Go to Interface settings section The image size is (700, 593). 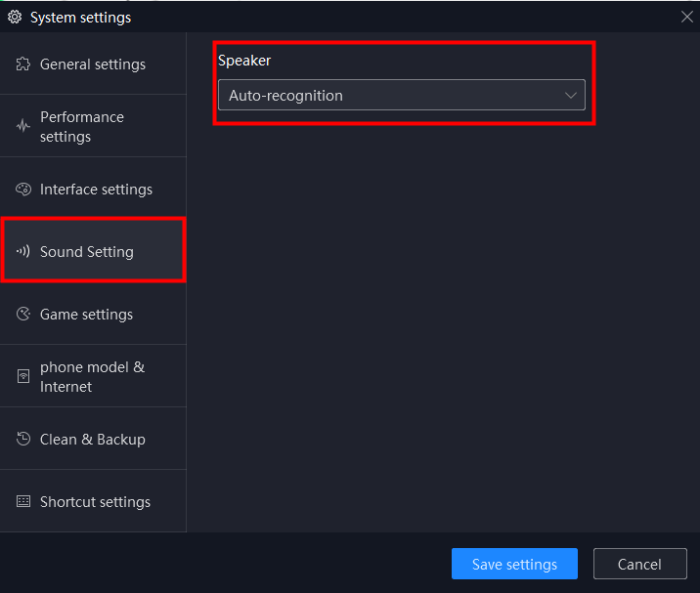pyautogui.click(x=93, y=189)
